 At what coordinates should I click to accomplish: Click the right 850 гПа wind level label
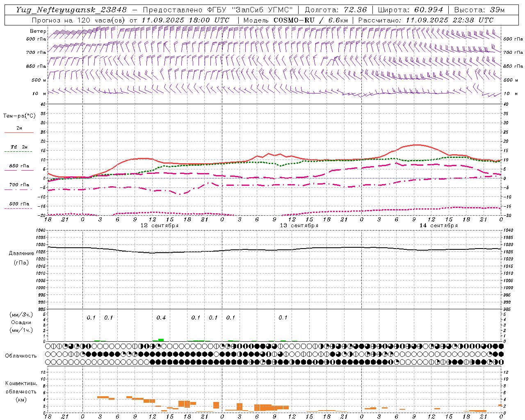click(x=513, y=66)
